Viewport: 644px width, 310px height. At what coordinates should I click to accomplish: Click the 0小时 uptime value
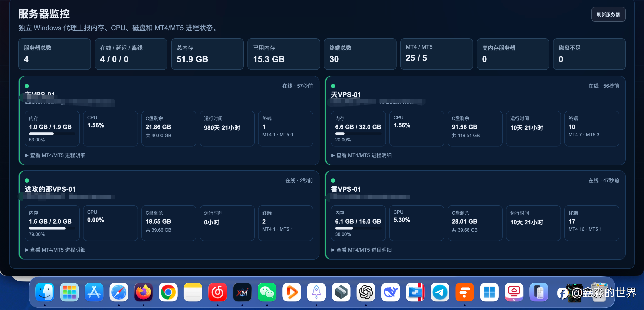click(211, 222)
